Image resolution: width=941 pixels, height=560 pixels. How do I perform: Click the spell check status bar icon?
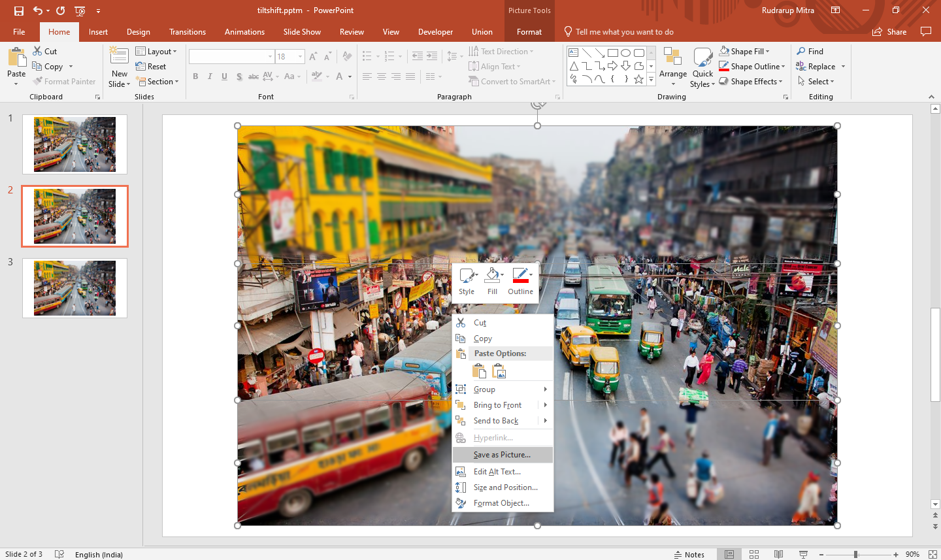59,554
